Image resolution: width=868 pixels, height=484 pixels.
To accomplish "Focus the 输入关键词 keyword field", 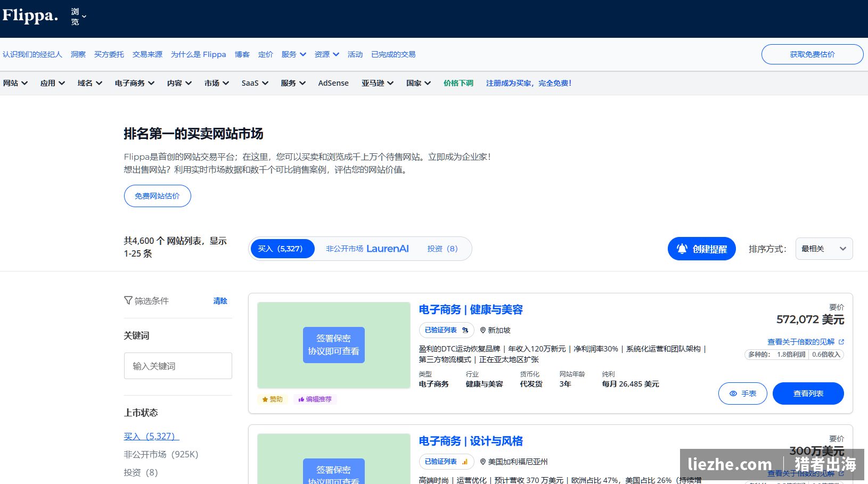I will click(178, 366).
